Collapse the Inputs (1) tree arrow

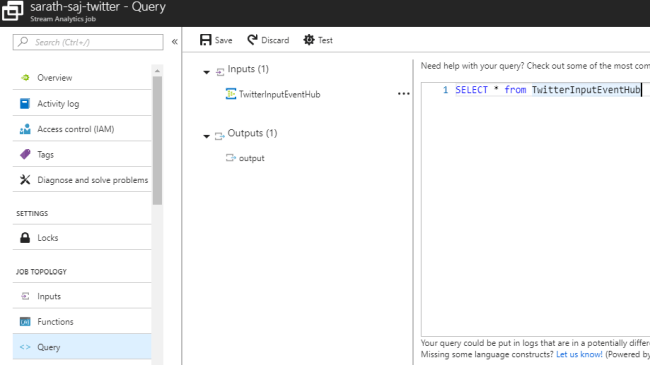coord(206,72)
